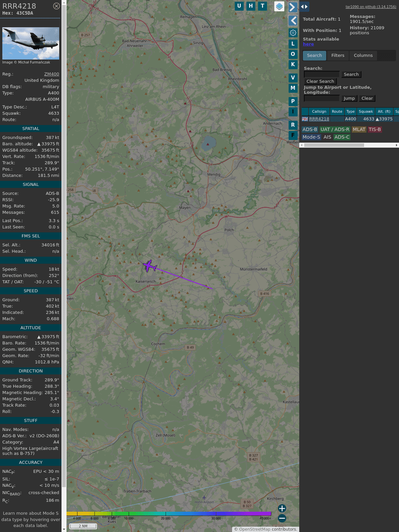The image size is (399, 532).
Task: Click the I map button
Action: click(293, 111)
